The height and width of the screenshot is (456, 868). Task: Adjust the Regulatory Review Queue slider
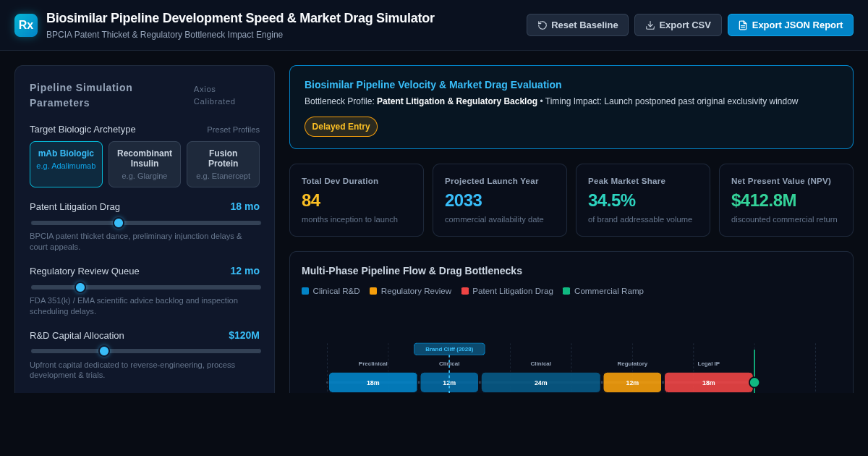pos(145,287)
